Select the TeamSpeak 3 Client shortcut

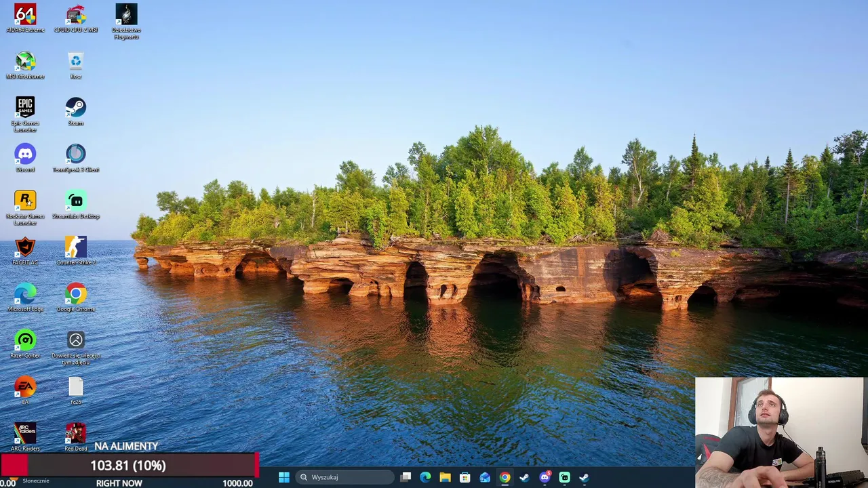point(76,158)
